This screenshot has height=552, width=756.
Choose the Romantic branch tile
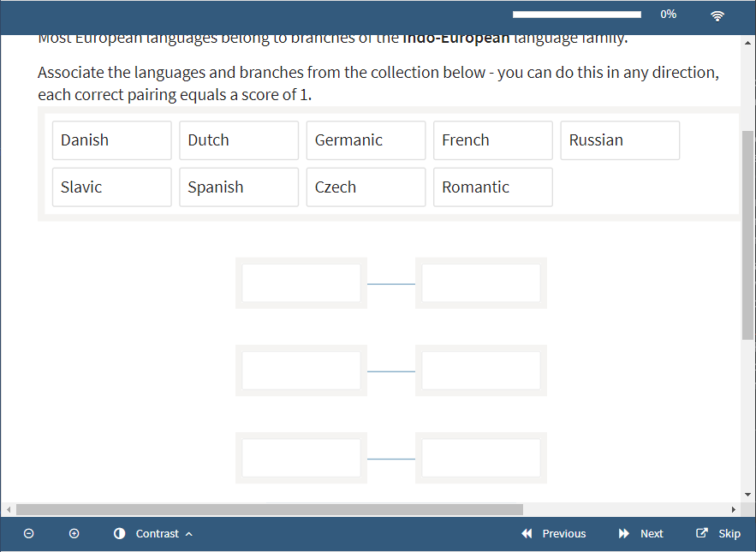492,187
